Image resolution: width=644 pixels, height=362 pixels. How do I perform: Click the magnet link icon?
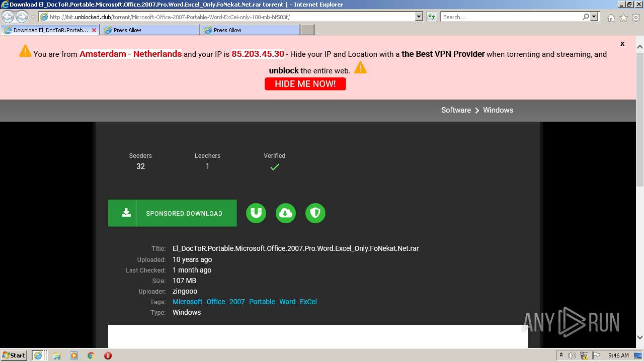[x=256, y=213]
